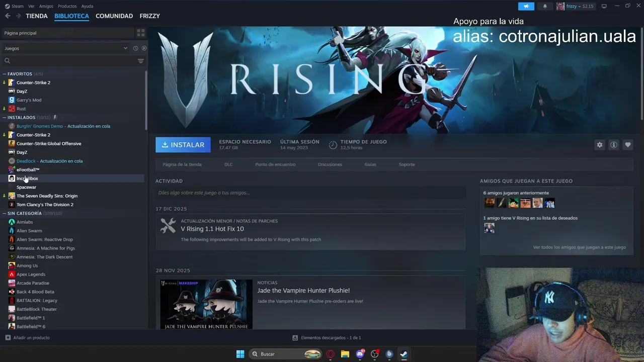Viewport: 644px width, 362px height.
Task: Open Página de la tienda link
Action: pos(182,164)
